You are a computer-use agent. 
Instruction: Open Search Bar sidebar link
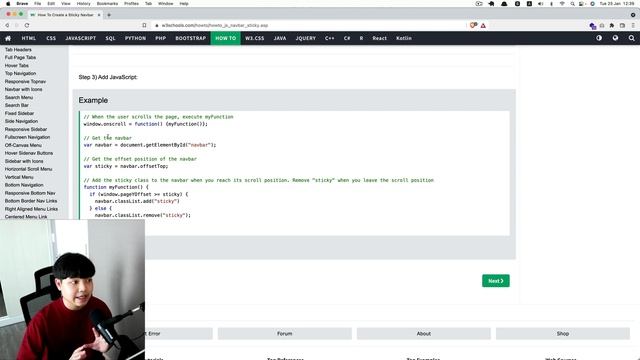17,105
